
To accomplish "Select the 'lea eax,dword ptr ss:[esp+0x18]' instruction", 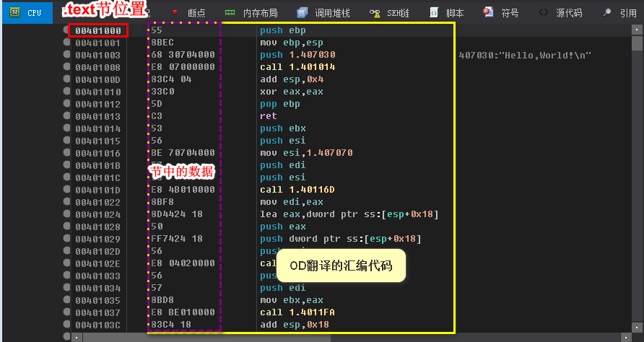I will click(x=349, y=214).
